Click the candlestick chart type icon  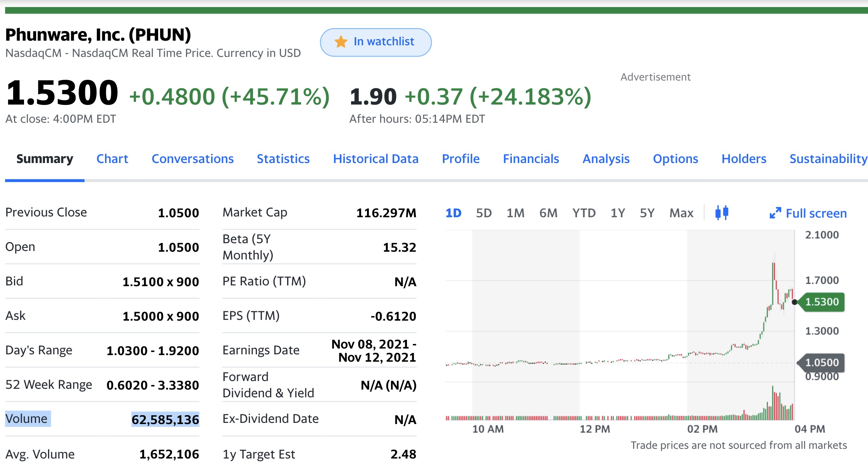click(722, 213)
